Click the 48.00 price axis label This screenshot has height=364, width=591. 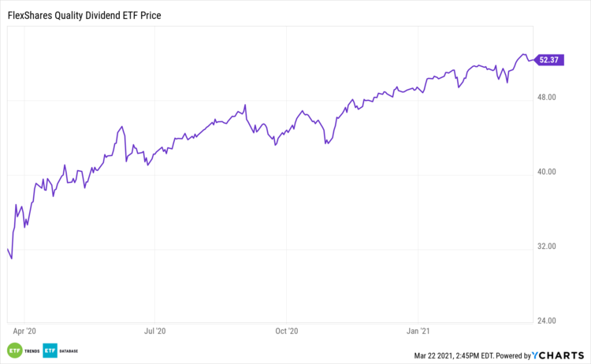pyautogui.click(x=547, y=97)
